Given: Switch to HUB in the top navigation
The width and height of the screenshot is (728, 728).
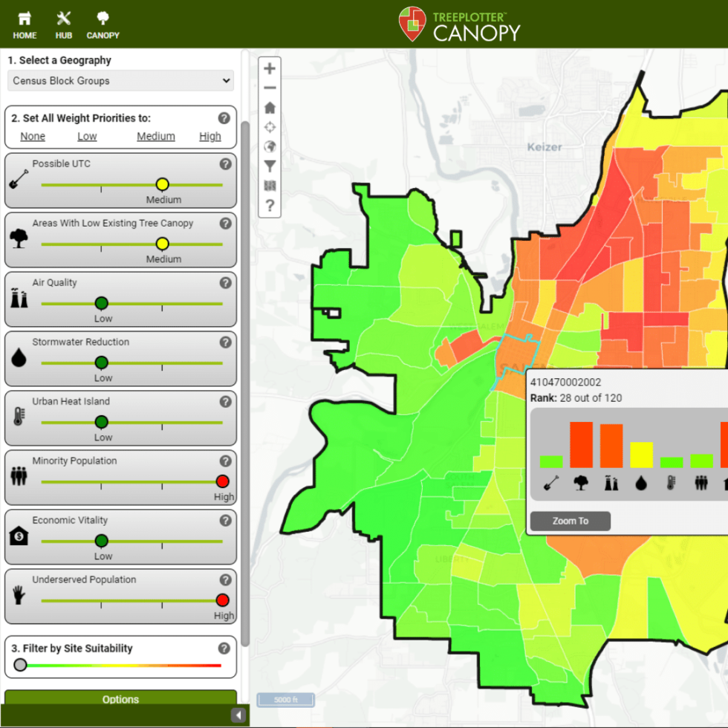Looking at the screenshot, I should tap(63, 23).
